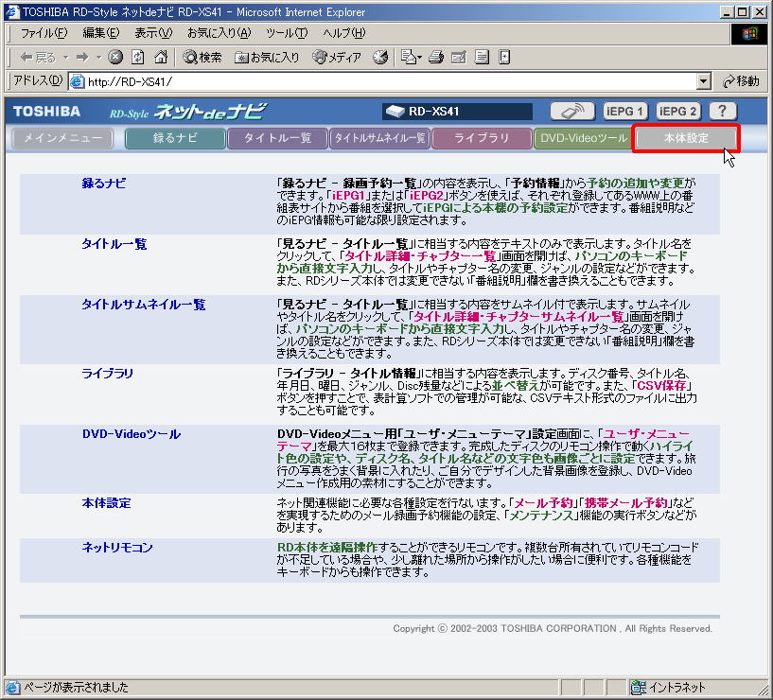This screenshot has width=773, height=700.
Task: Open the History toolbar icon
Action: coord(380,58)
